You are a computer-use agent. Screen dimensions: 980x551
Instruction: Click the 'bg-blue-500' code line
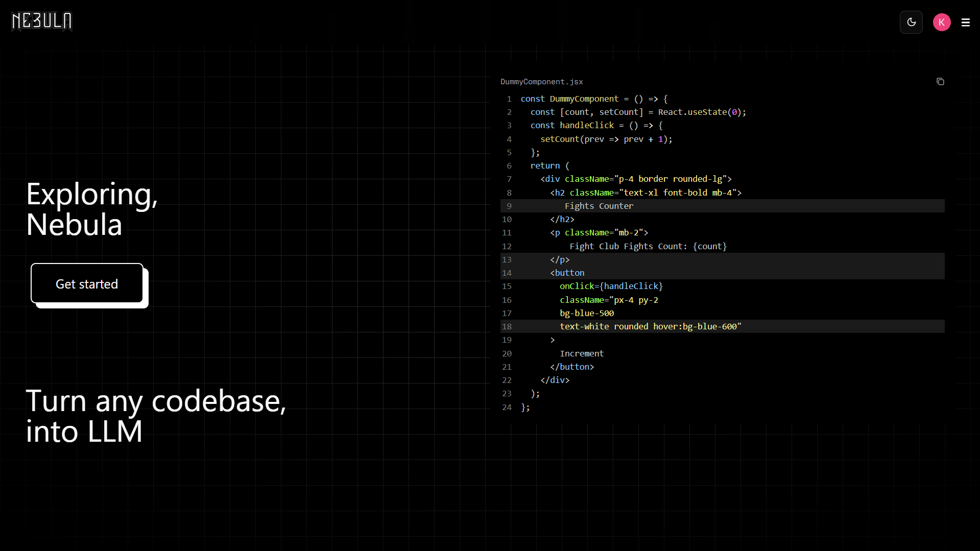(723, 313)
